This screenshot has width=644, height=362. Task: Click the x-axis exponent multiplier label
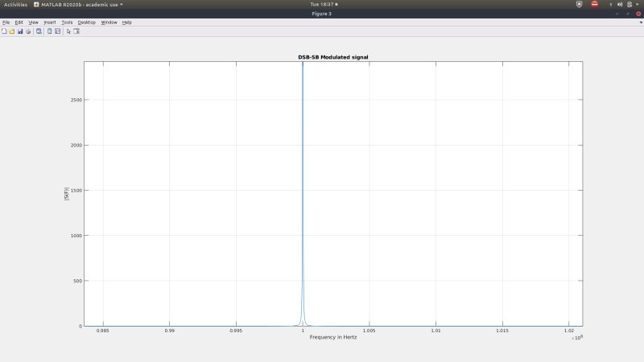pos(577,337)
